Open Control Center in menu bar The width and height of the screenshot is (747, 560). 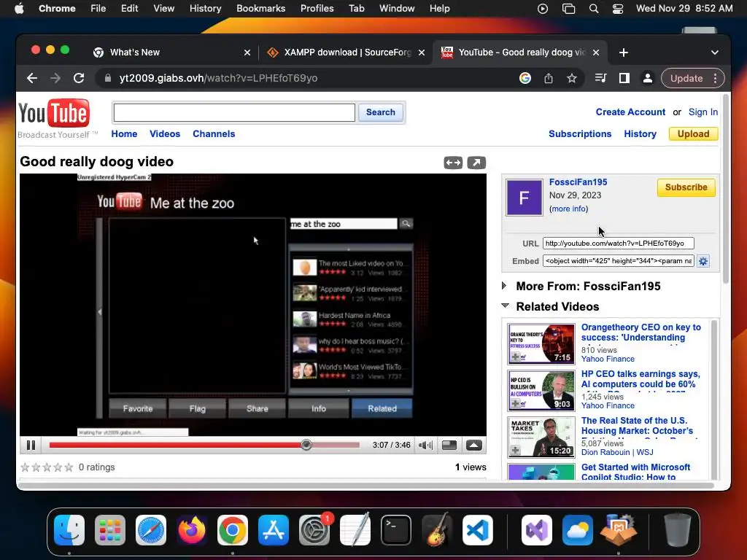pos(618,9)
